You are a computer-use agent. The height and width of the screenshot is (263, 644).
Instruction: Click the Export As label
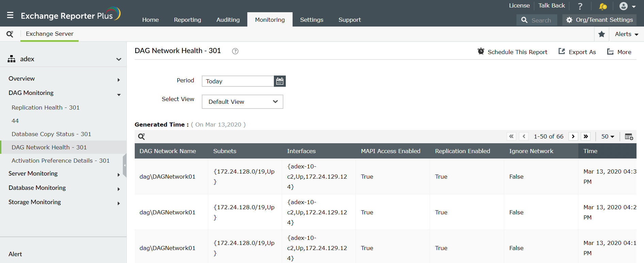tap(582, 52)
